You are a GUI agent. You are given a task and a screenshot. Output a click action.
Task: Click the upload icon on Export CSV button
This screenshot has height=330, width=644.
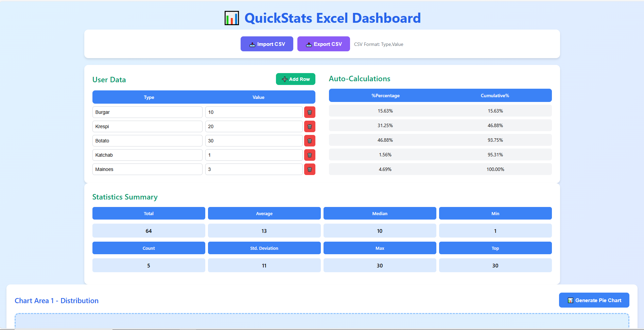click(x=309, y=44)
